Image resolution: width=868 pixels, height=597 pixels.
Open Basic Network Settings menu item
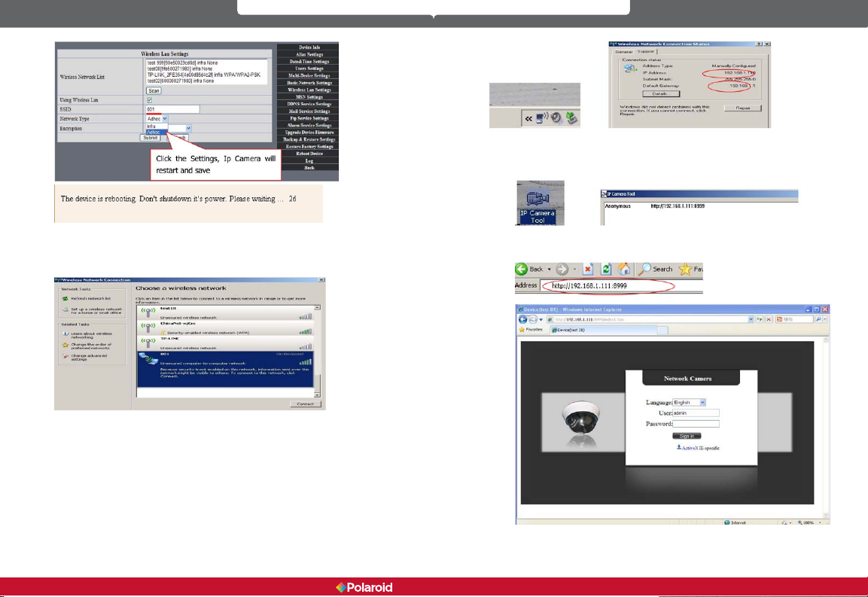[x=309, y=83]
